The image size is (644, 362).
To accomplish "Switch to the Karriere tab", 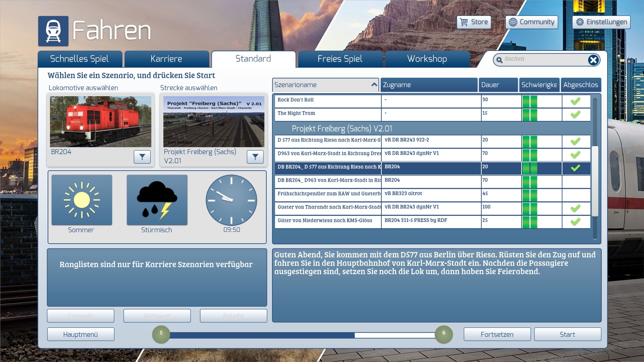I will click(166, 59).
